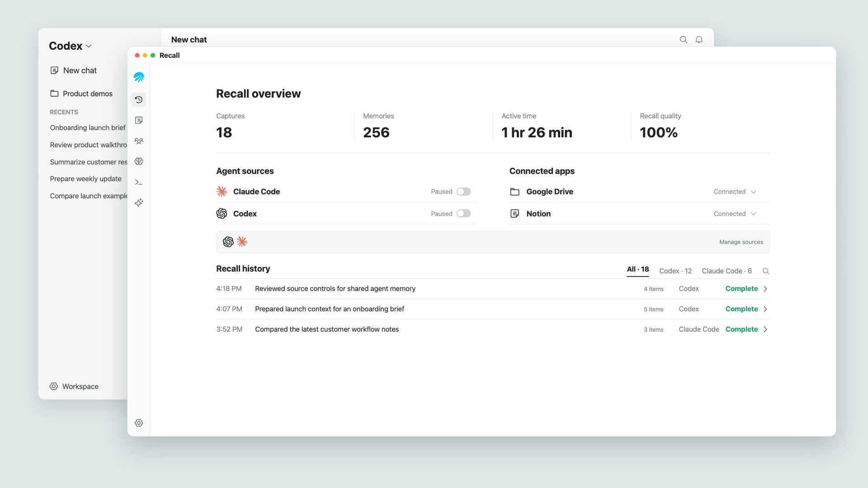Click the Codex source label in 4:18 PM row
Image resolution: width=868 pixels, height=488 pixels.
click(x=689, y=289)
